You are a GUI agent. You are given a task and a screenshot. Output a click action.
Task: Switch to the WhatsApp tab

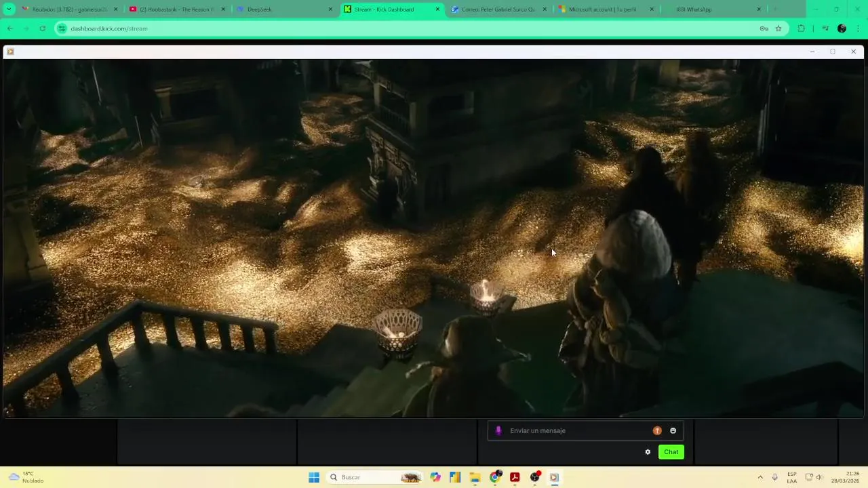tap(712, 9)
